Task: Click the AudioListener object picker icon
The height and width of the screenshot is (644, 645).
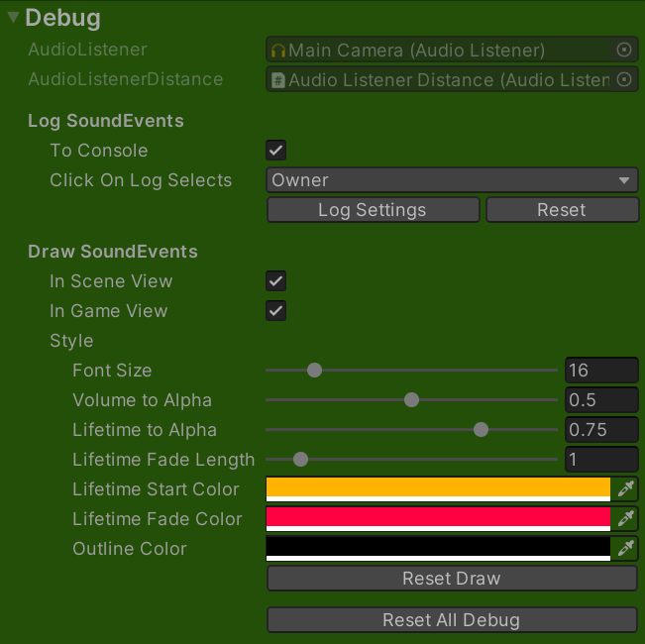Action: pos(624,50)
